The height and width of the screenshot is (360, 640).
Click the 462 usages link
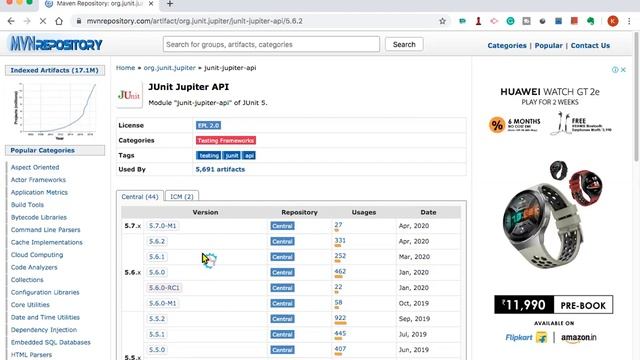point(340,271)
